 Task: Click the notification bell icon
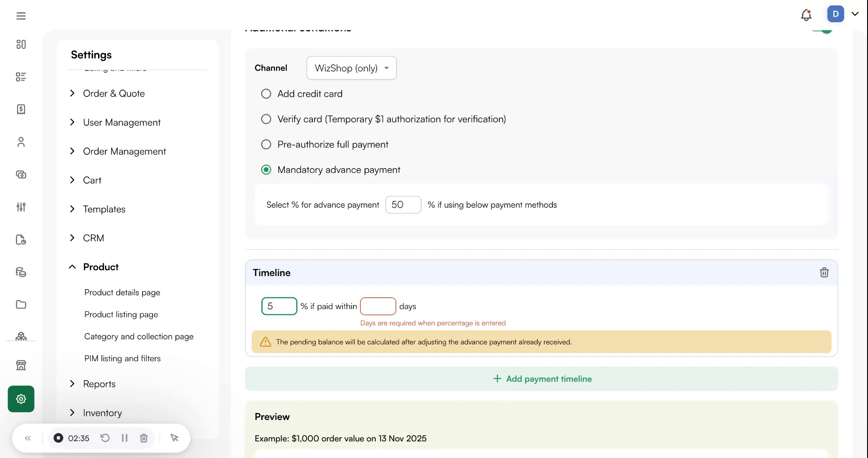[806, 15]
